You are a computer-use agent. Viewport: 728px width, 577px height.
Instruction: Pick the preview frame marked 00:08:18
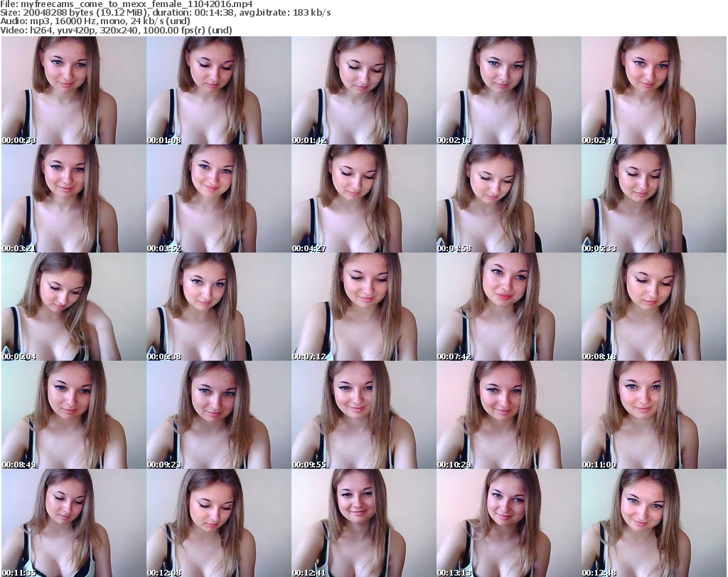[654, 307]
